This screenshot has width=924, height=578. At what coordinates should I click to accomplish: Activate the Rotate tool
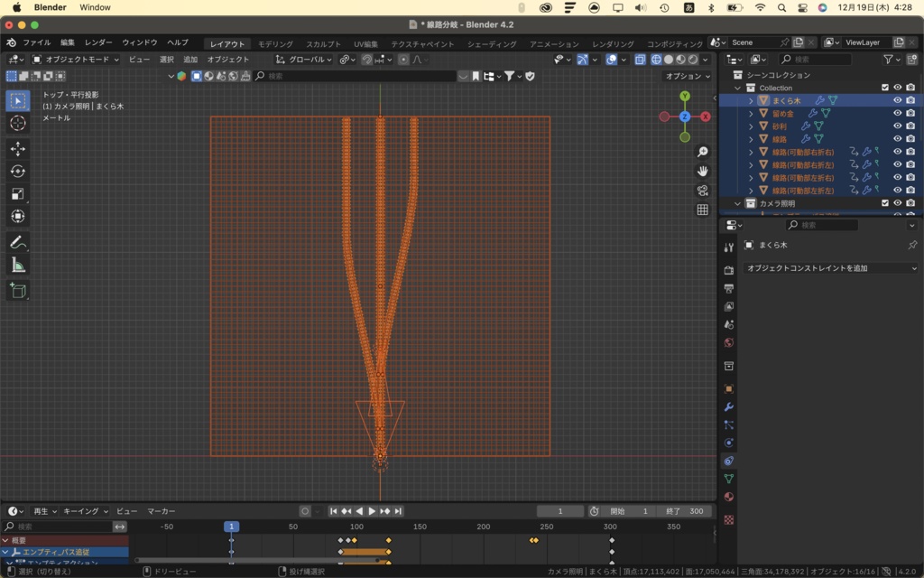18,172
